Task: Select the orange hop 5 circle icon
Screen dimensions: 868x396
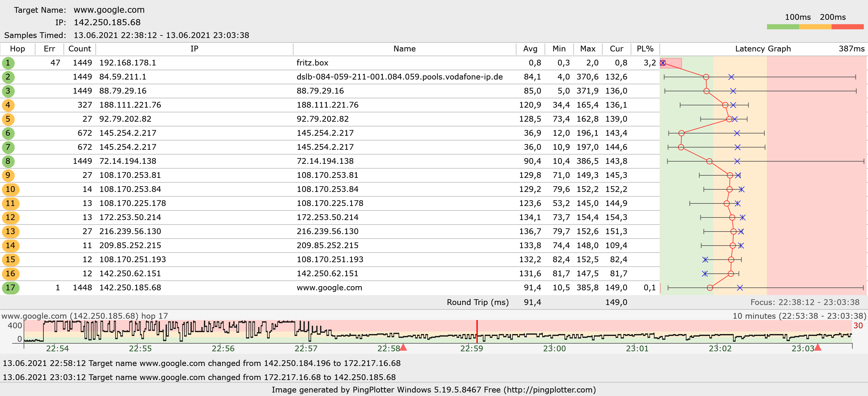Action: tap(8, 119)
